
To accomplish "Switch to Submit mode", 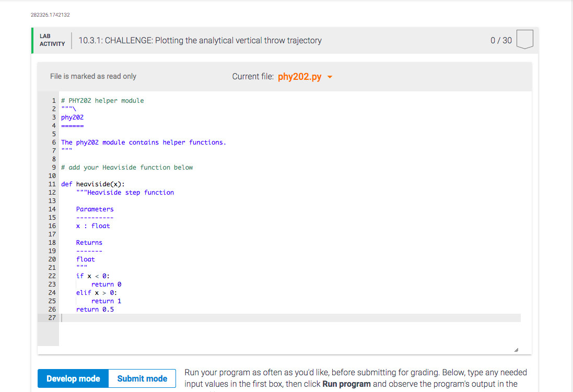I will [x=142, y=378].
